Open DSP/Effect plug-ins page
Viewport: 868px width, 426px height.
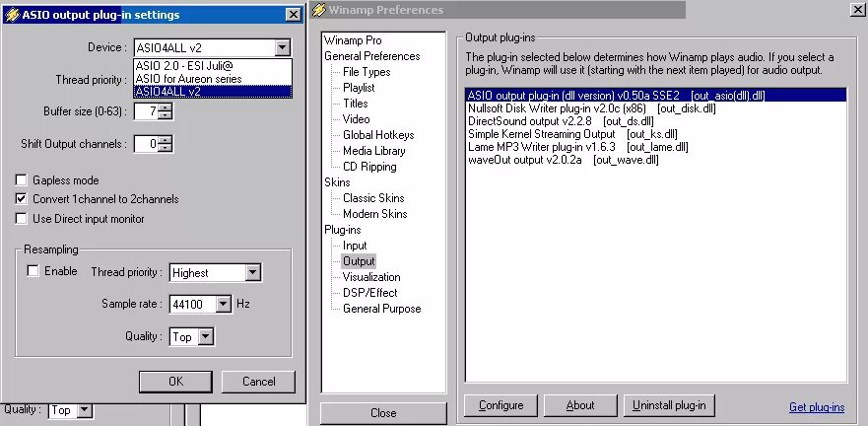point(369,293)
